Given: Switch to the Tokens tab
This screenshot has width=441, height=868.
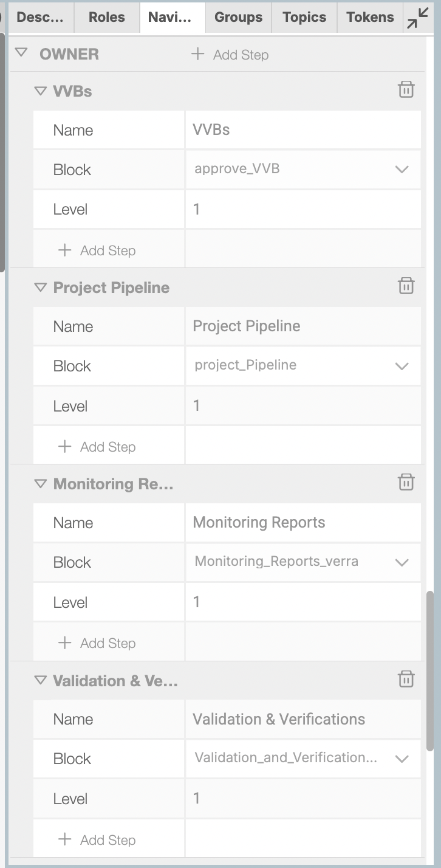Looking at the screenshot, I should pos(370,17).
